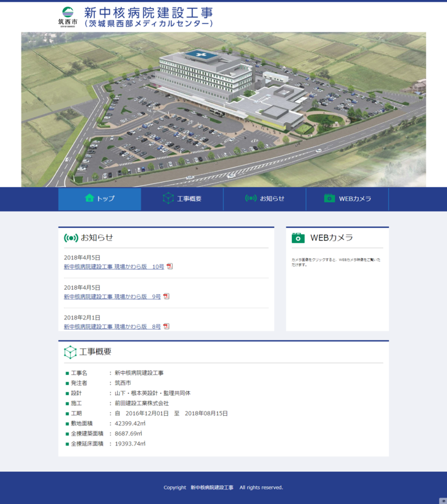
Task: Click the 2018年2月1日 date text
Action: [82, 318]
